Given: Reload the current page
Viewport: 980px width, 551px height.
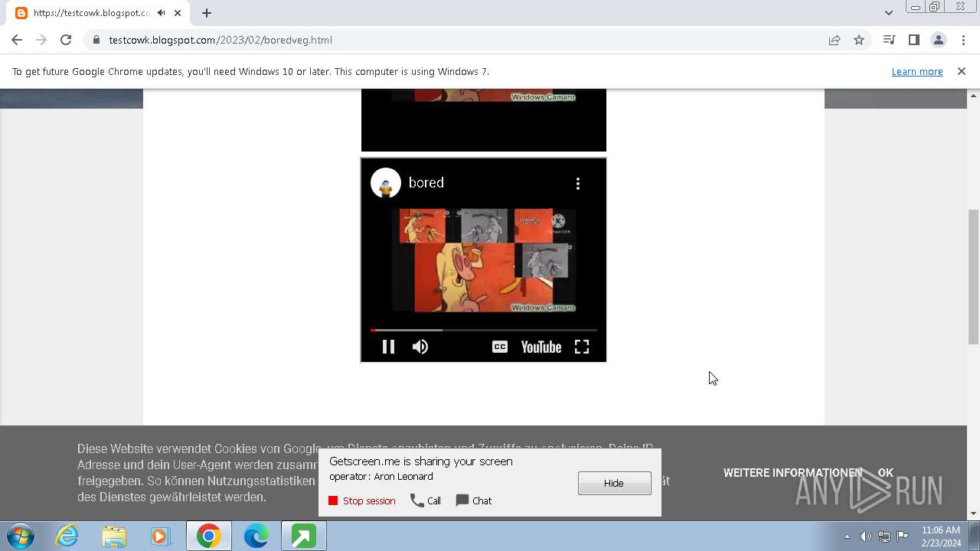Looking at the screenshot, I should coord(66,40).
